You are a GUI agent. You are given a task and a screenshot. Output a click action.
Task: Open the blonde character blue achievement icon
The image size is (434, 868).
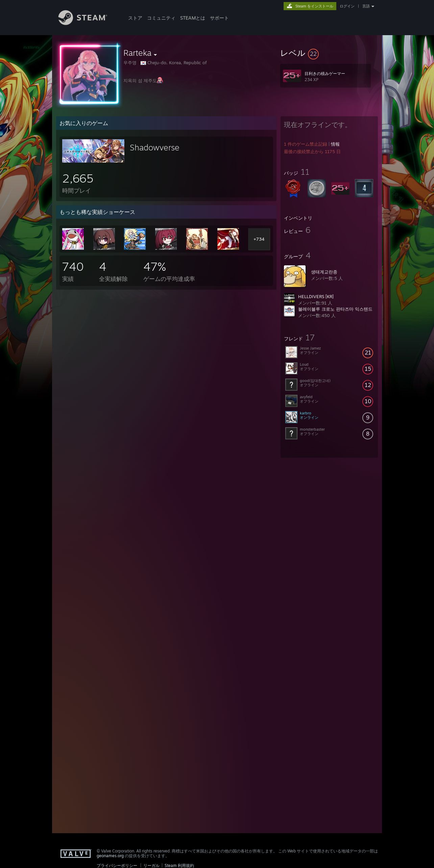point(135,239)
